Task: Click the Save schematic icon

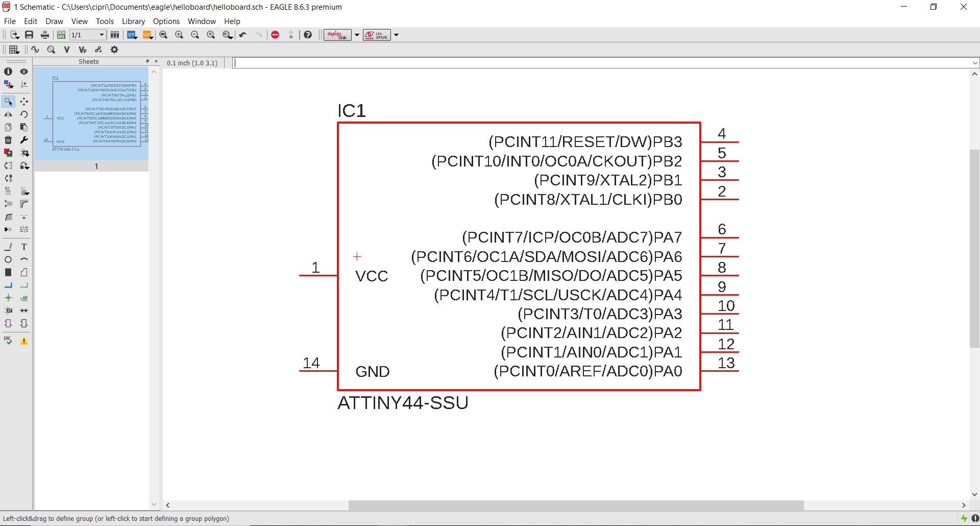Action: [29, 35]
